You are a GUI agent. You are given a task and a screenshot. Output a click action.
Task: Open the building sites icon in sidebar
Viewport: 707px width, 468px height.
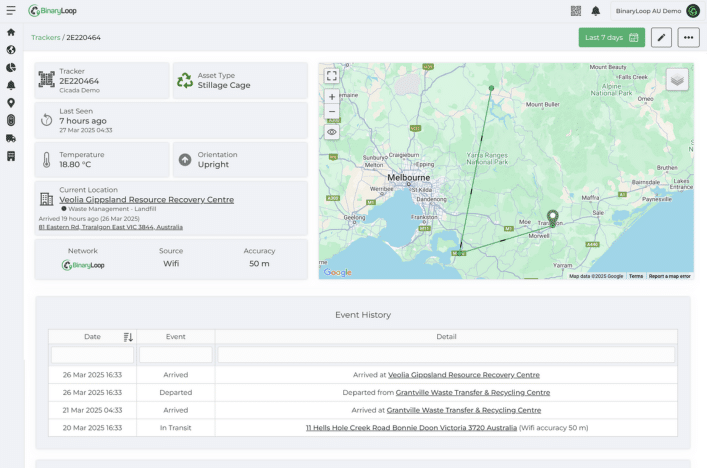click(x=11, y=156)
